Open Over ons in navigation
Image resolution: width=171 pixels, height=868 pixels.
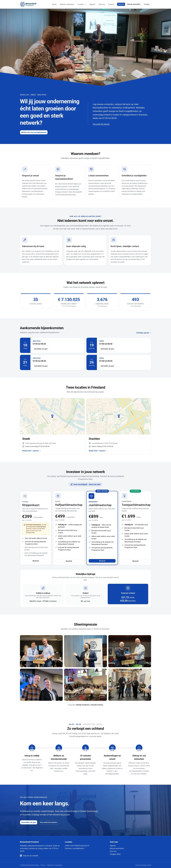[x=102, y=4]
